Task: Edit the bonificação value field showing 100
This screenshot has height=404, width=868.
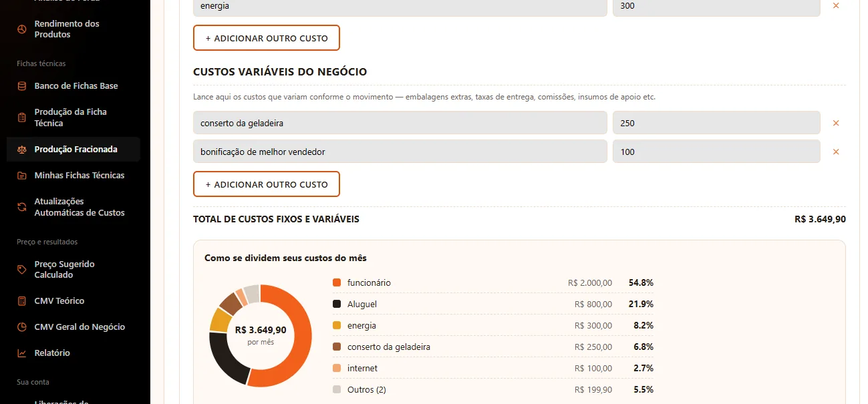Action: pos(716,152)
